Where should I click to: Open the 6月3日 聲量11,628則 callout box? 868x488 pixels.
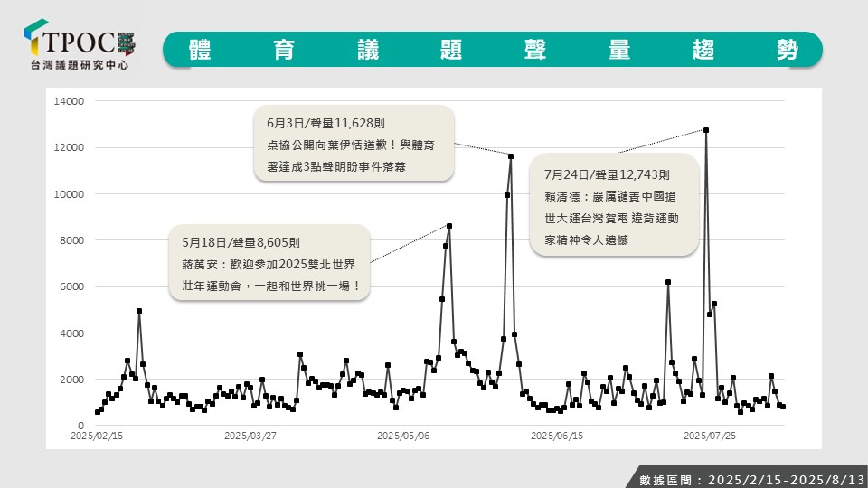pyautogui.click(x=353, y=145)
